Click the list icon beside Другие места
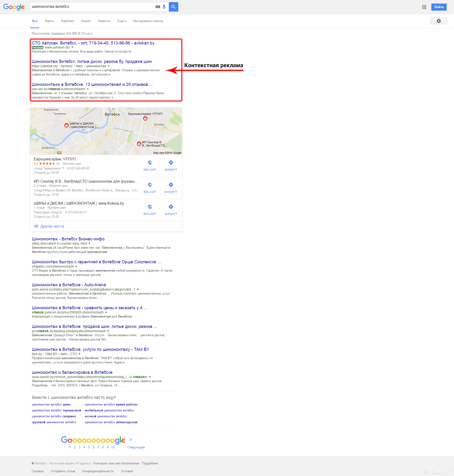This screenshot has width=454, height=476. 36,226
